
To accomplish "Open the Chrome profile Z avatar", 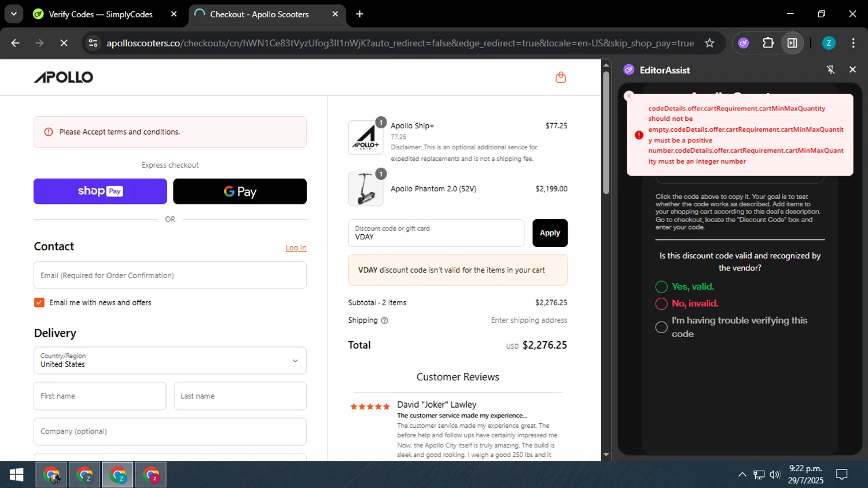I will coord(829,43).
